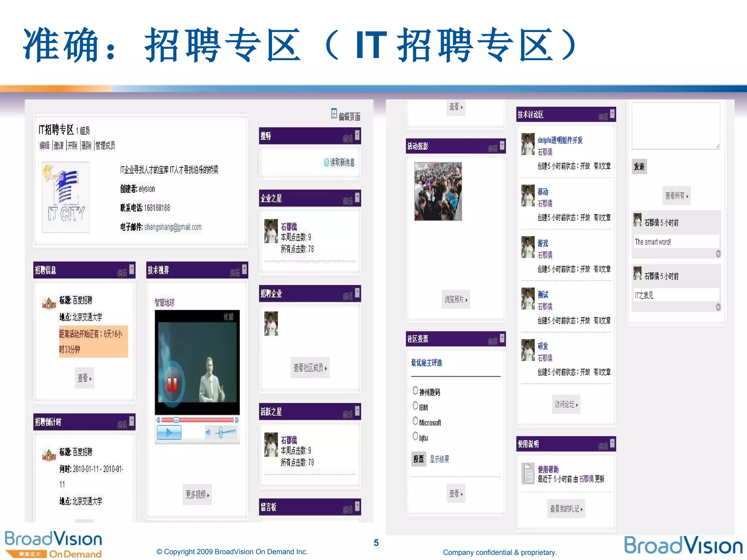This screenshot has height=560, width=747.
Task: Select the IBM poll option
Action: point(415,405)
